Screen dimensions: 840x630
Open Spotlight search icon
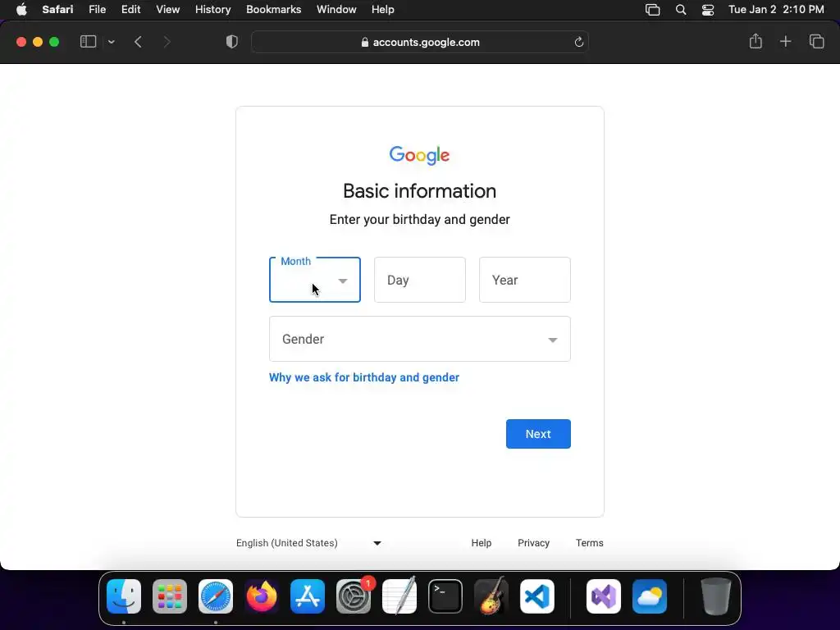coord(681,10)
